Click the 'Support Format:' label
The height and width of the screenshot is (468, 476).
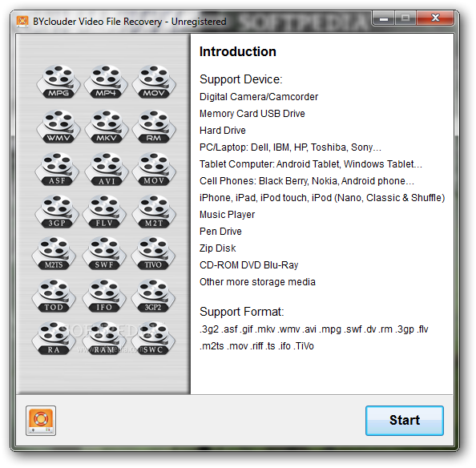coord(242,312)
